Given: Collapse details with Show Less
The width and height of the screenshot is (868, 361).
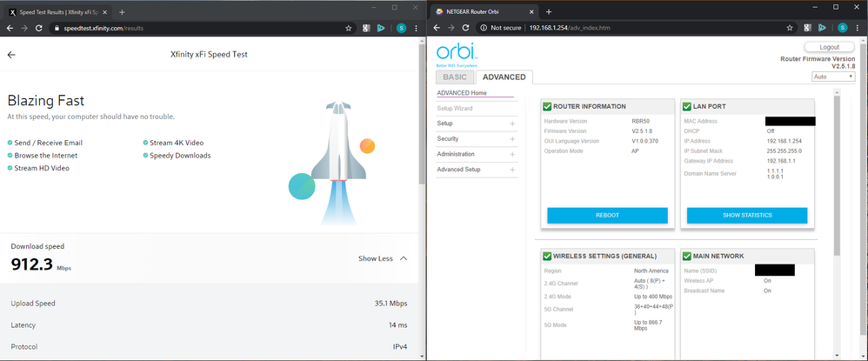Looking at the screenshot, I should pyautogui.click(x=383, y=258).
